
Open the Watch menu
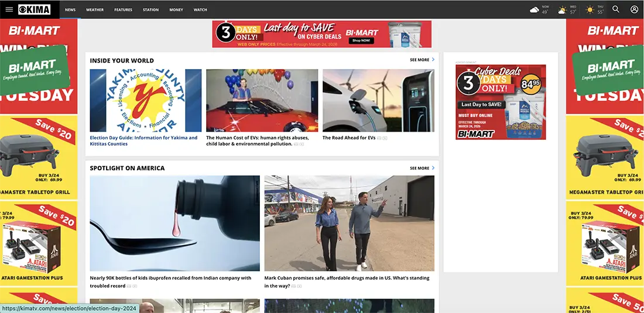coord(200,9)
